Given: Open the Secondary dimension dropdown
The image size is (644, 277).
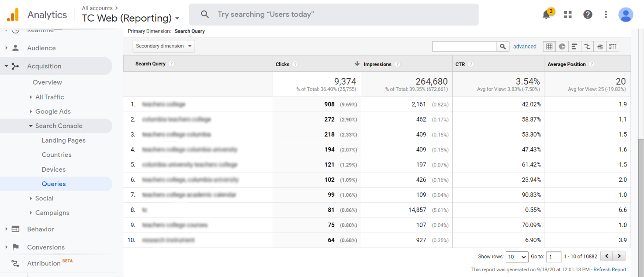Looking at the screenshot, I should click(x=164, y=46).
